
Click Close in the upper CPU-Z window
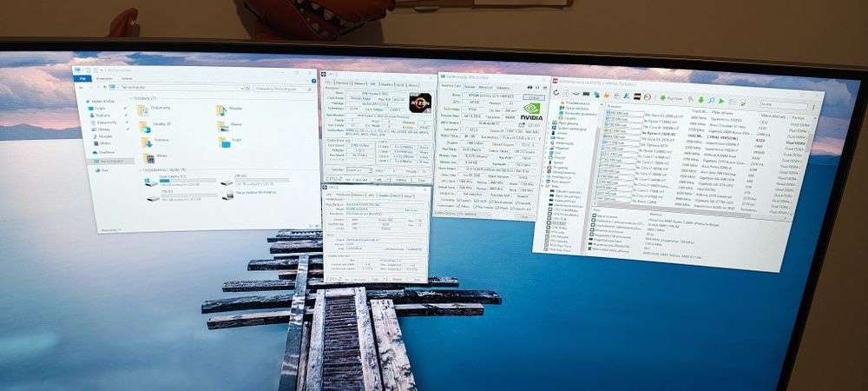tap(421, 180)
